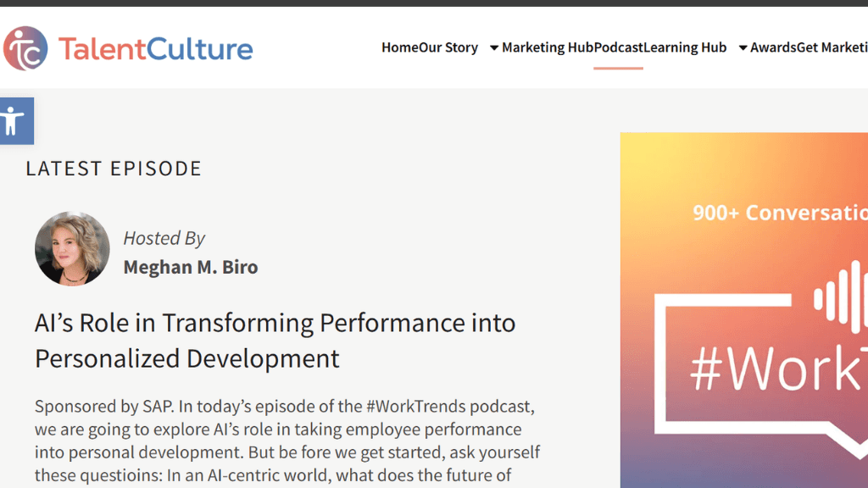Open the Our Story menu item
868x488 pixels.
click(448, 47)
